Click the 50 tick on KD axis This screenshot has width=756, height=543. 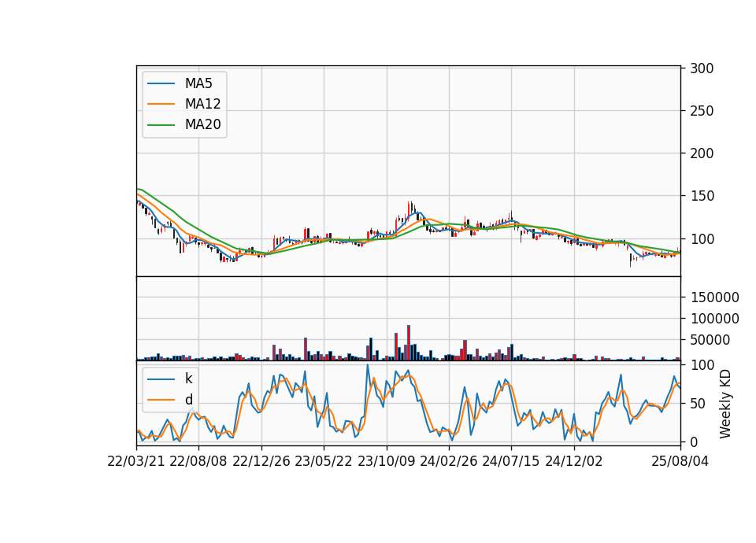click(698, 403)
